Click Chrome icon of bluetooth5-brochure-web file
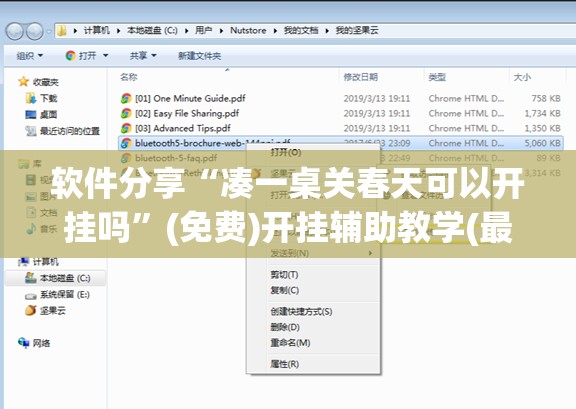Image resolution: width=576 pixels, height=409 pixels. tap(126, 143)
